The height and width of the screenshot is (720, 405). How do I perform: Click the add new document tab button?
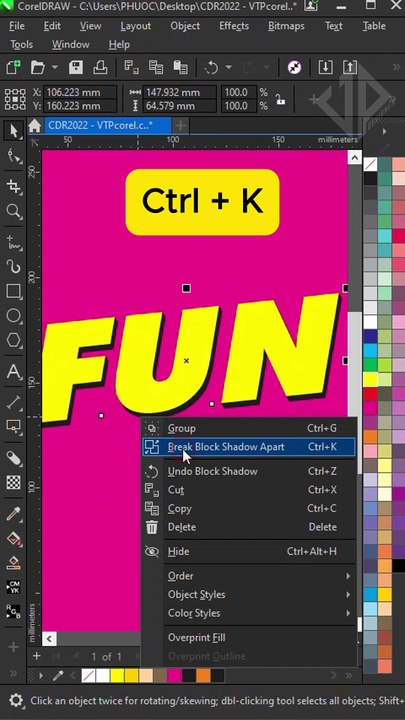(x=180, y=125)
